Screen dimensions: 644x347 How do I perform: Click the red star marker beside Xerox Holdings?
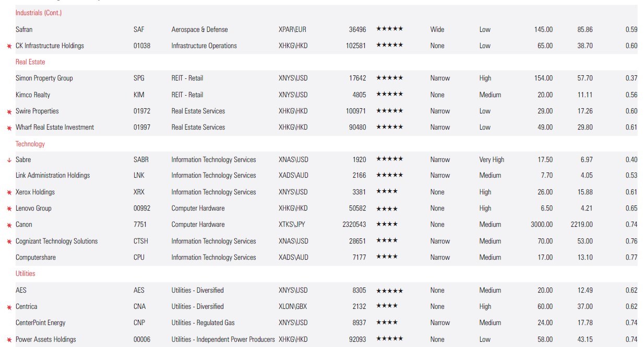9,192
